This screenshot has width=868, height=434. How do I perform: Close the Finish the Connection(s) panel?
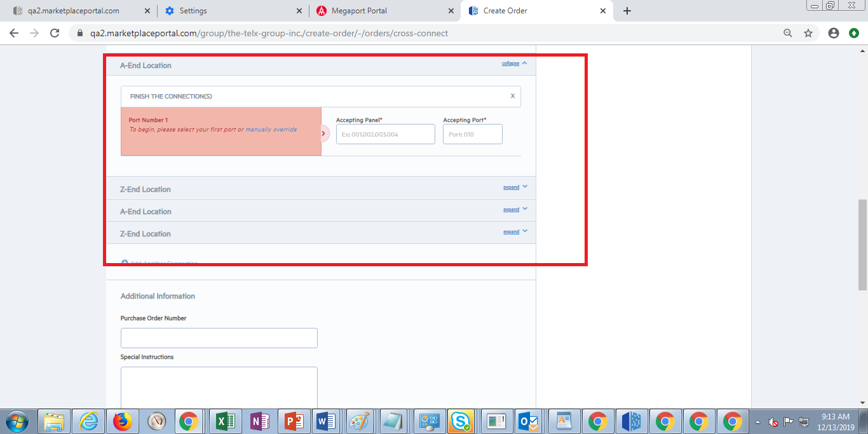(x=513, y=97)
